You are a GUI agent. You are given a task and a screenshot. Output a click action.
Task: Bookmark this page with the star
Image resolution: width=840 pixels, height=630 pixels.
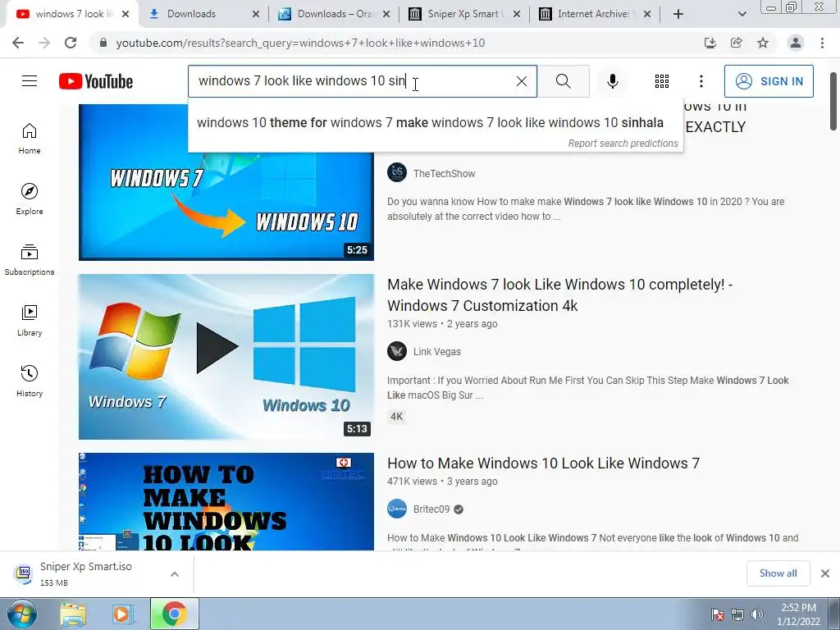coord(763,43)
